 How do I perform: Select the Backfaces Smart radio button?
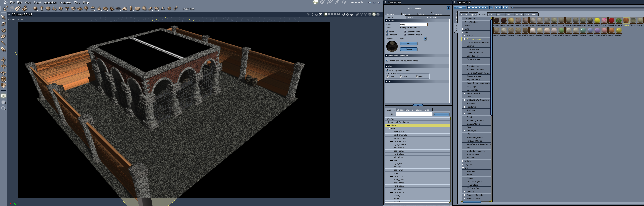pyautogui.click(x=401, y=76)
